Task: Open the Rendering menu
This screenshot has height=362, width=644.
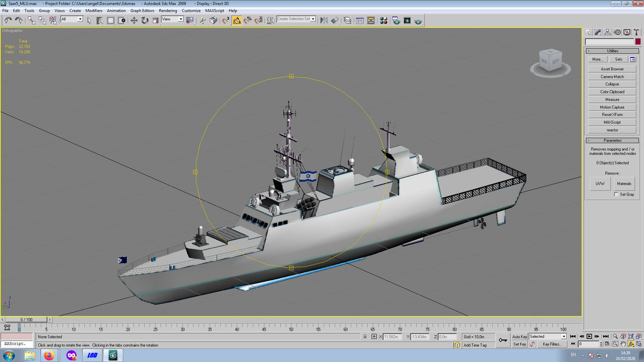Action: click(x=167, y=10)
